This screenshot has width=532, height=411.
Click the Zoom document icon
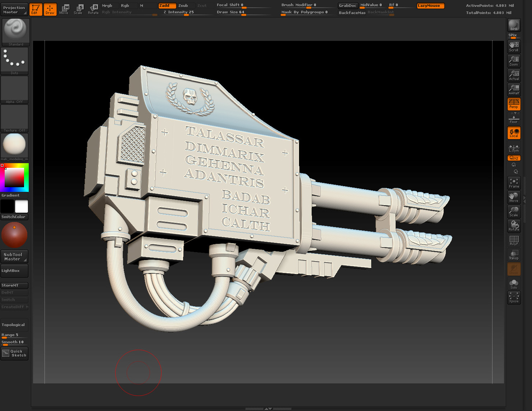(x=514, y=61)
